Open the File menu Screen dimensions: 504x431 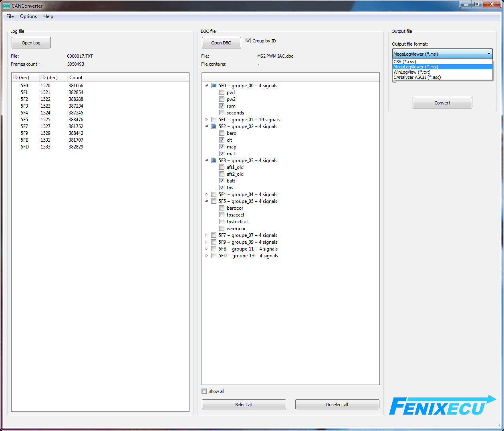click(x=10, y=16)
